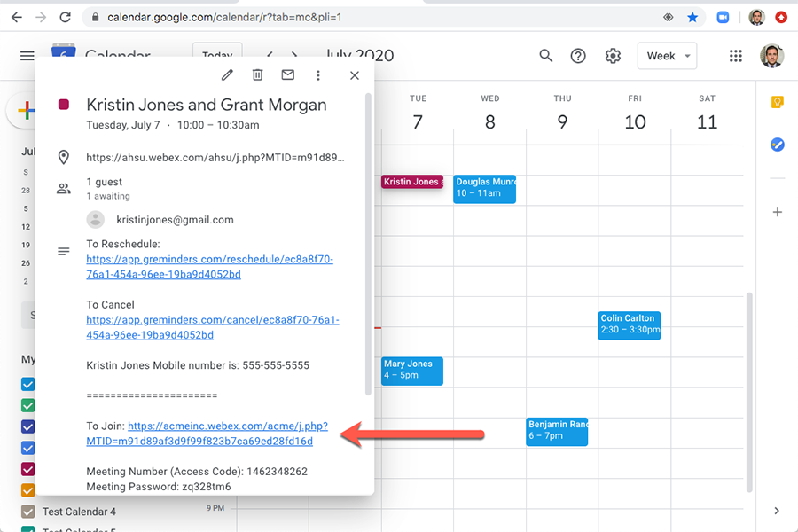This screenshot has height=532, width=798.
Task: Click the crimson event color dot
Action: (64, 105)
